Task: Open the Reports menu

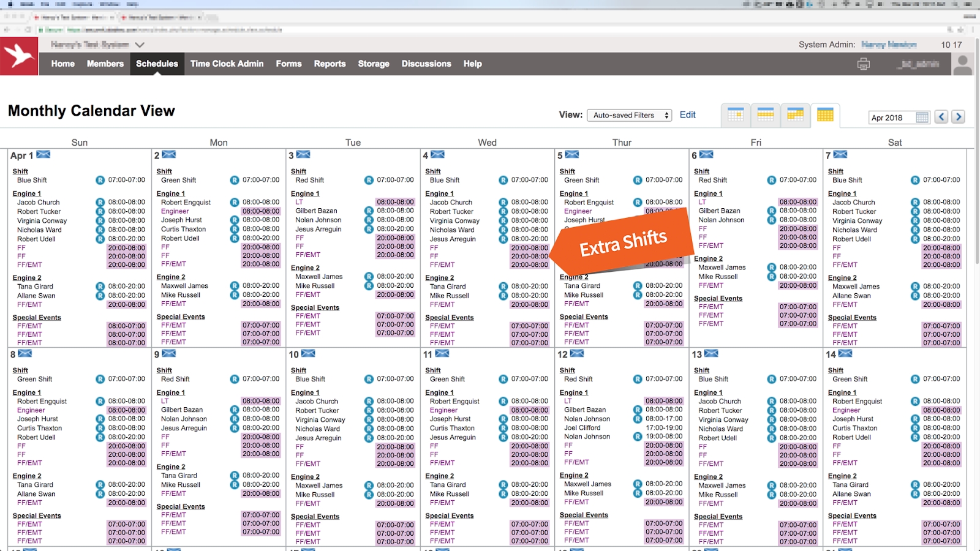Action: pyautogui.click(x=330, y=64)
